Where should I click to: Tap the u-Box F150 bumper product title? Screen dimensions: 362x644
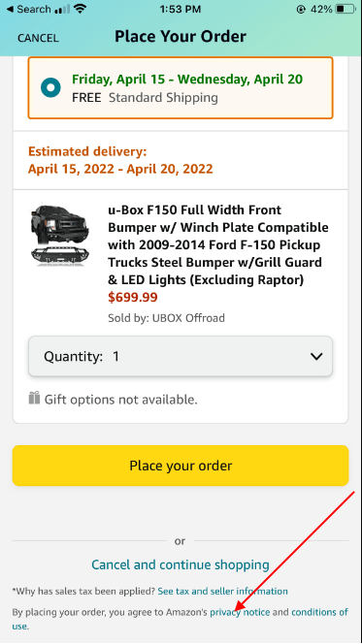218,244
